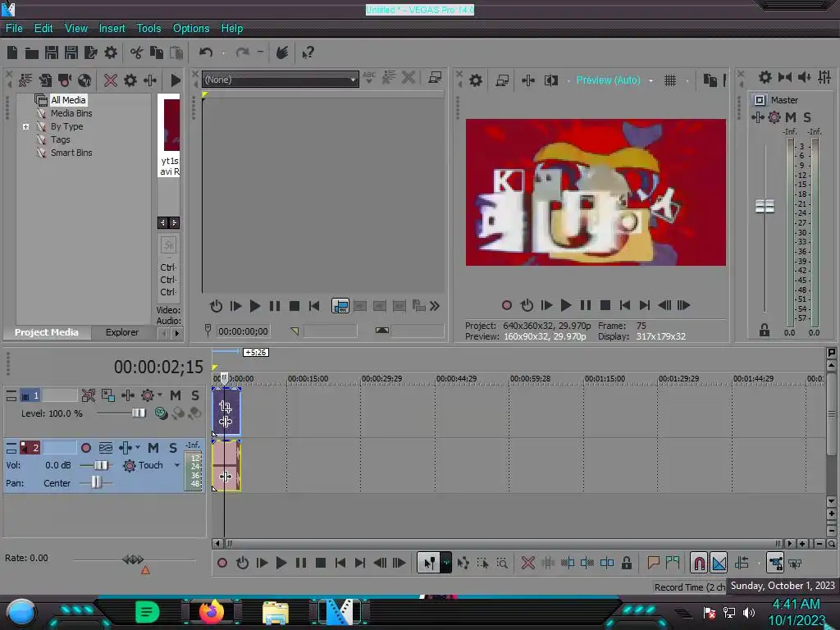Open Preview (Auto) quality dropdown
Viewport: 840px width, 630px height.
tap(651, 81)
